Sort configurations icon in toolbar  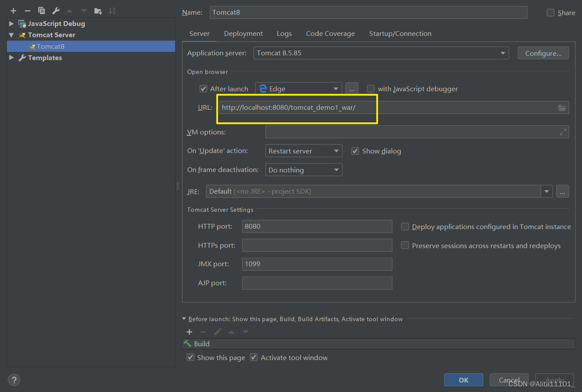pyautogui.click(x=112, y=11)
